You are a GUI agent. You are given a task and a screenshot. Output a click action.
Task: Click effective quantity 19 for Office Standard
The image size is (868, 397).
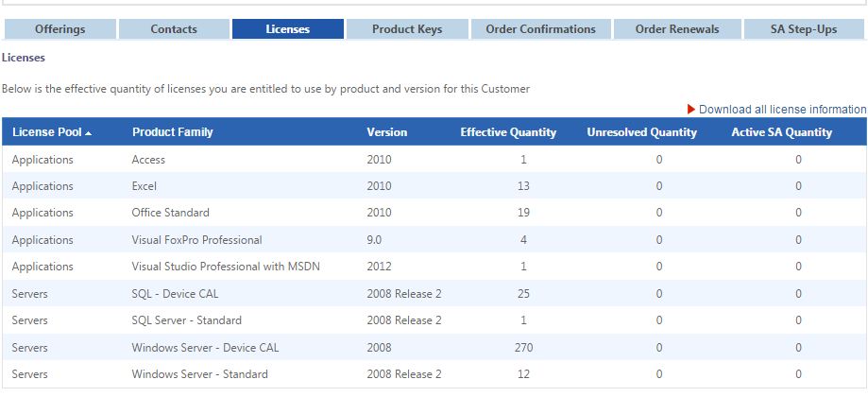tap(523, 213)
